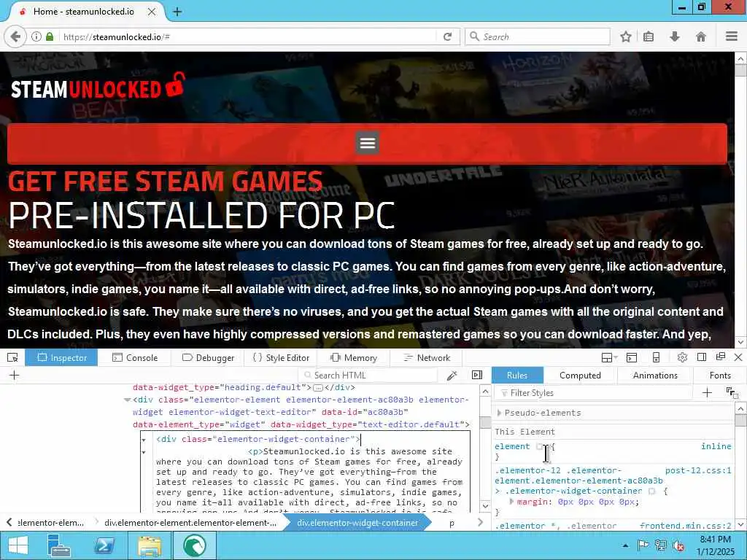Highlight elements matching element selector
The height and width of the screenshot is (560, 747).
539,447
